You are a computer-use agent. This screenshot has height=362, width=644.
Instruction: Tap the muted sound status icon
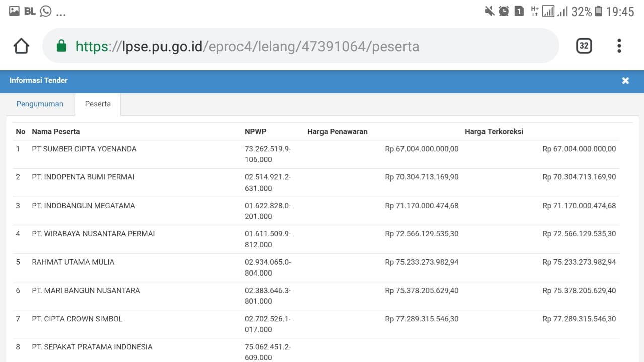pos(489,11)
